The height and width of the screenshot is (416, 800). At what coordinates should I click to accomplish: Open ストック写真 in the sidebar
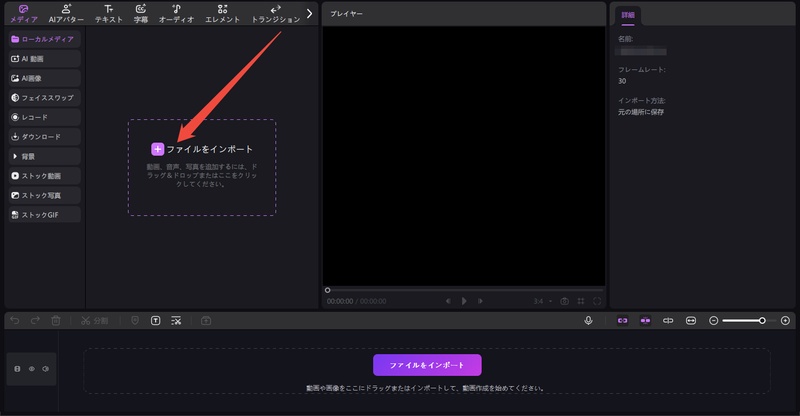click(x=45, y=195)
